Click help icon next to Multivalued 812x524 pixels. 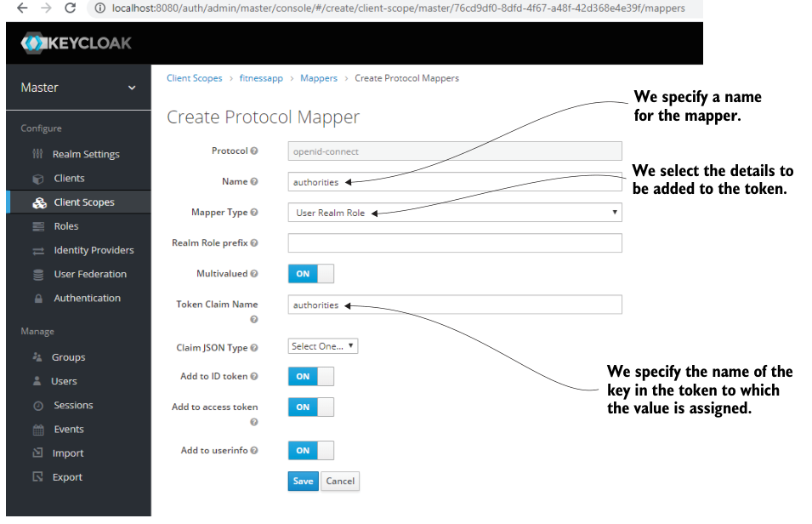(254, 273)
